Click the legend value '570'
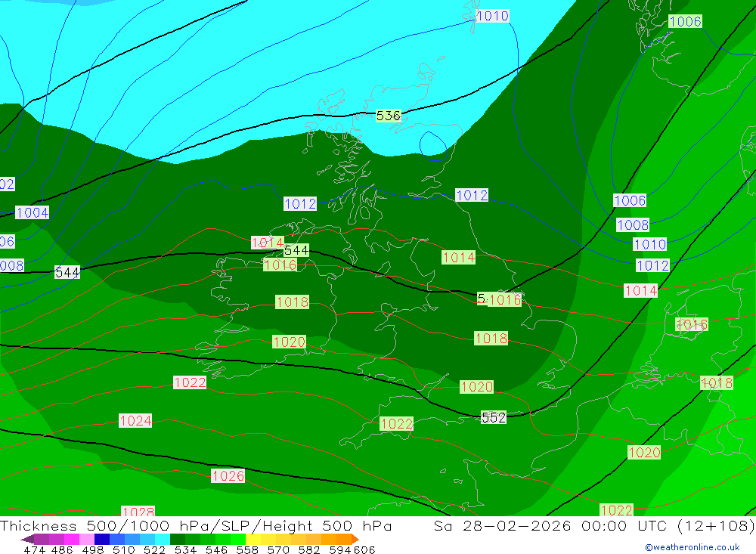 tap(277, 550)
